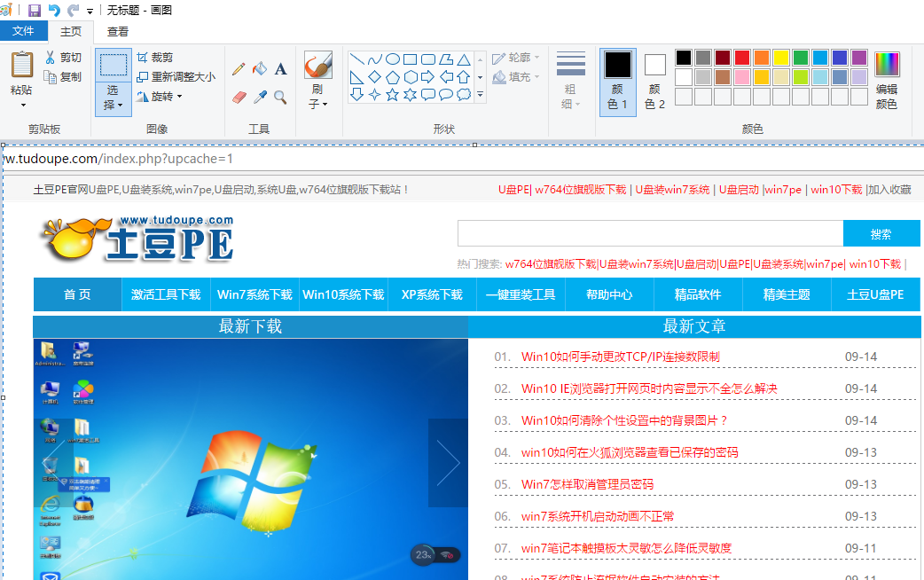Image resolution: width=924 pixels, height=580 pixels.
Task: Select the Eraser tool
Action: point(239,97)
